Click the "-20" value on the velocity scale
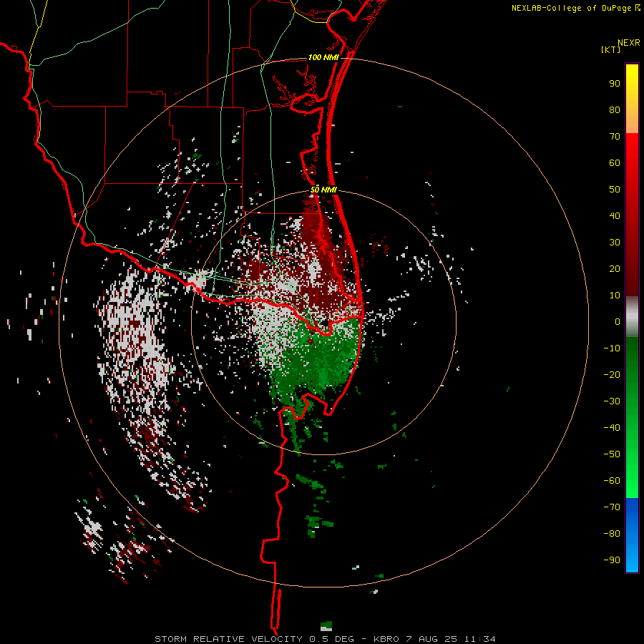This screenshot has width=644, height=644. (x=612, y=374)
